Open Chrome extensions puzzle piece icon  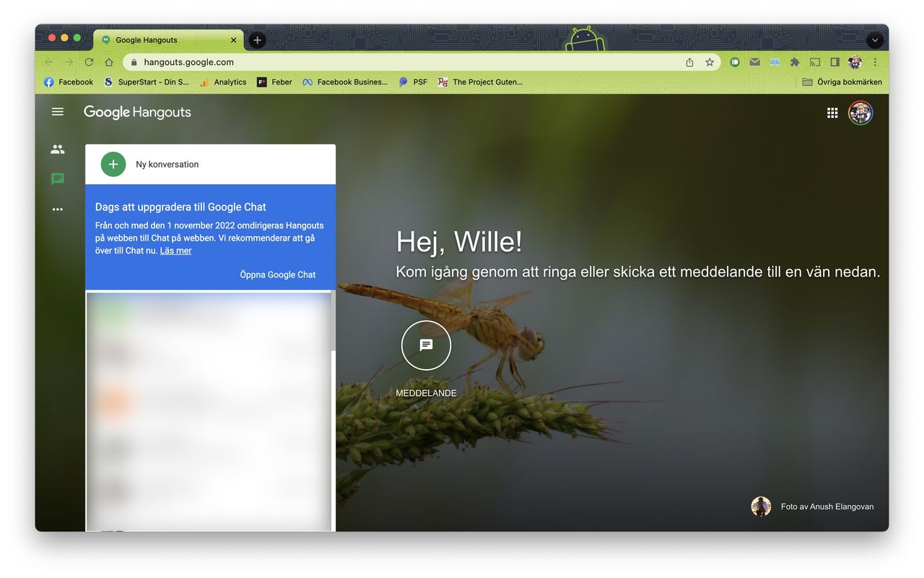(x=794, y=62)
